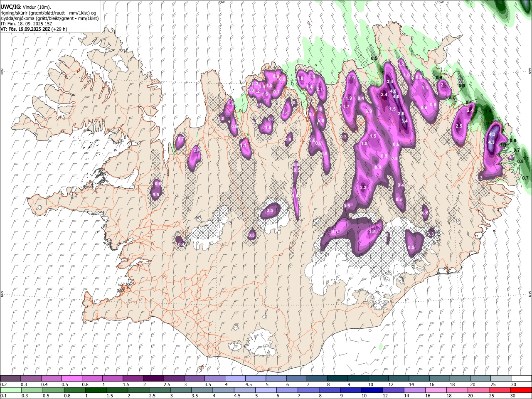Click the '2.5' value on the eastern map patch
The width and height of the screenshot is (532, 399).
(459, 126)
